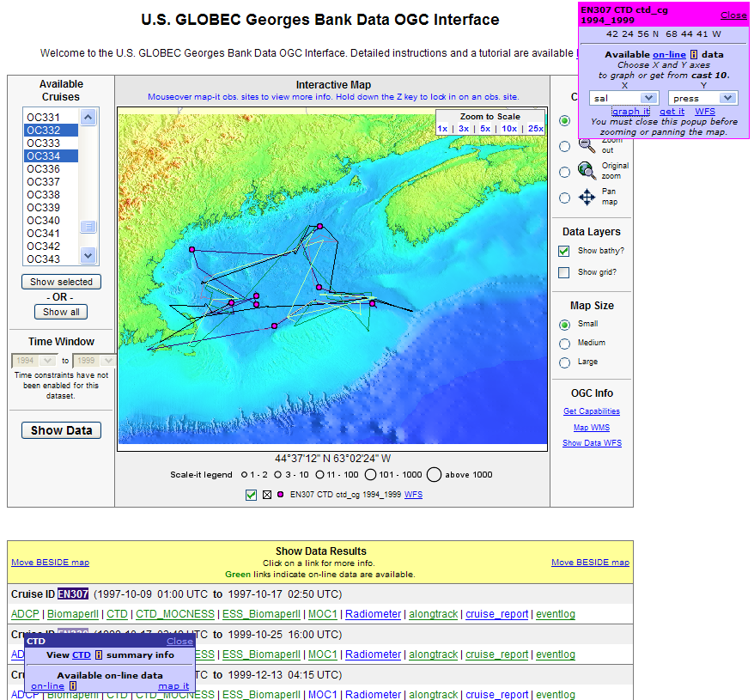This screenshot has width=754, height=700.
Task: Open Radiometer link in EN307 row
Action: tap(374, 614)
